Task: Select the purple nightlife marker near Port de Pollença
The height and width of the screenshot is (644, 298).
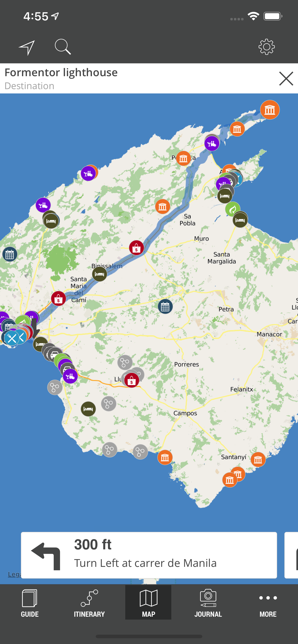Action: pyautogui.click(x=212, y=144)
